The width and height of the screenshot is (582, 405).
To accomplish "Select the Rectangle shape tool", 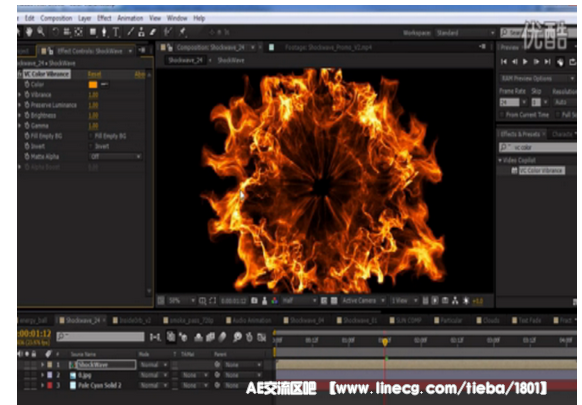I will click(x=92, y=32).
